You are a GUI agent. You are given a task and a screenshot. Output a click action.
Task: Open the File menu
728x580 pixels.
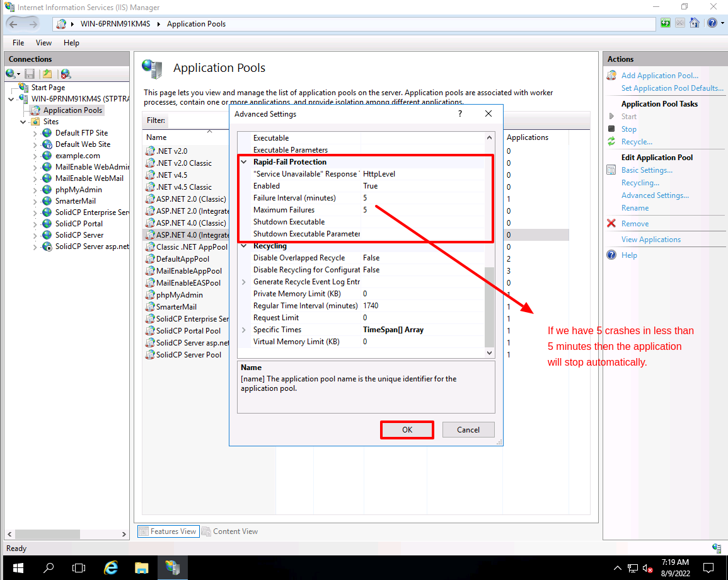point(18,43)
